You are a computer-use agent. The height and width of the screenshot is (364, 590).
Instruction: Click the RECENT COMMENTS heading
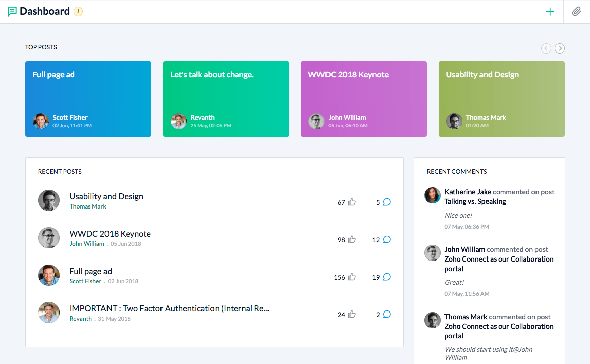(457, 172)
